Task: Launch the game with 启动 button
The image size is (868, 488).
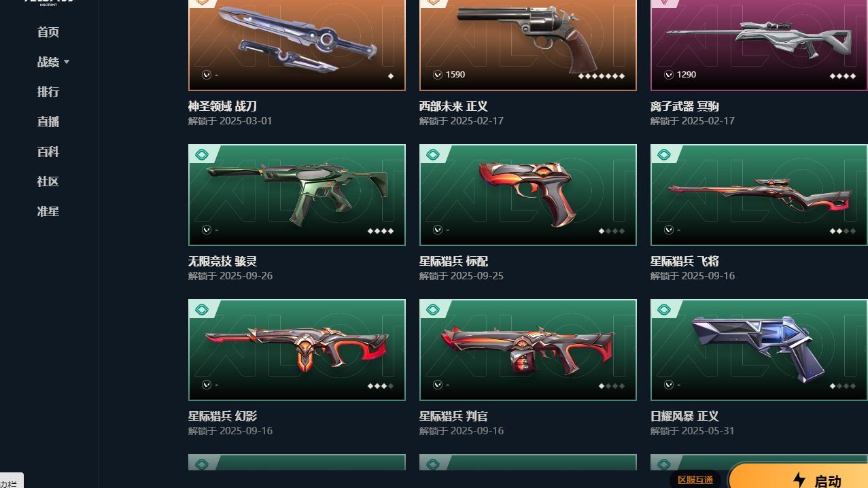Action: [x=799, y=477]
